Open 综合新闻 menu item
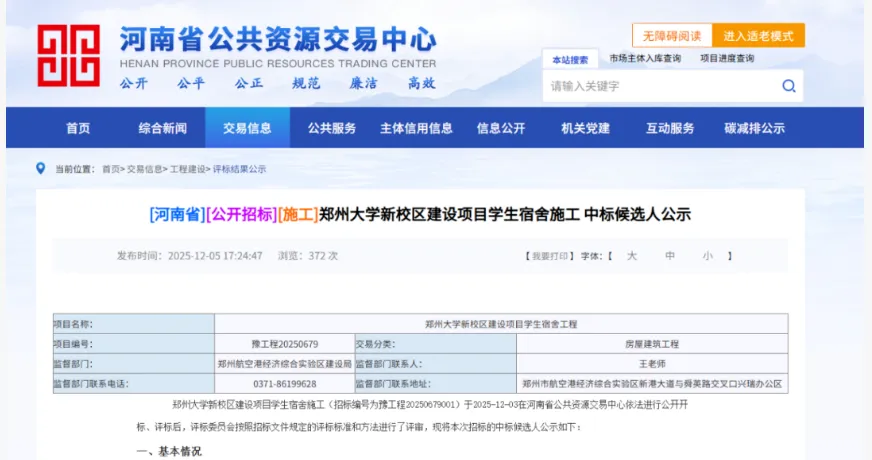The width and height of the screenshot is (872, 460). 162,128
